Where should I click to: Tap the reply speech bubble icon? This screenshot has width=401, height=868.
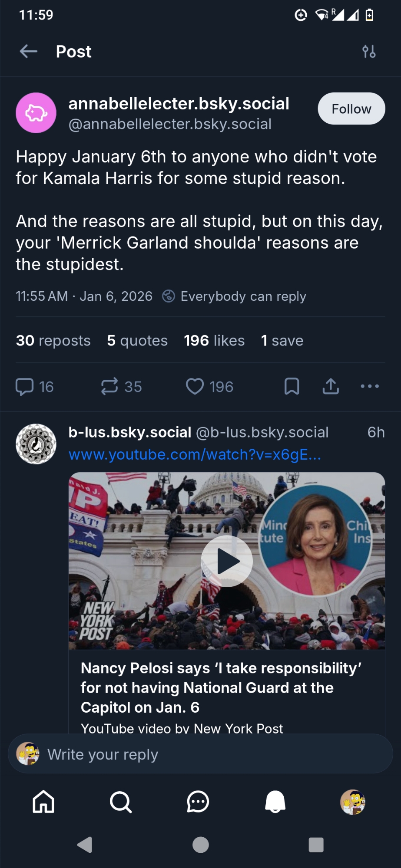[x=25, y=387]
